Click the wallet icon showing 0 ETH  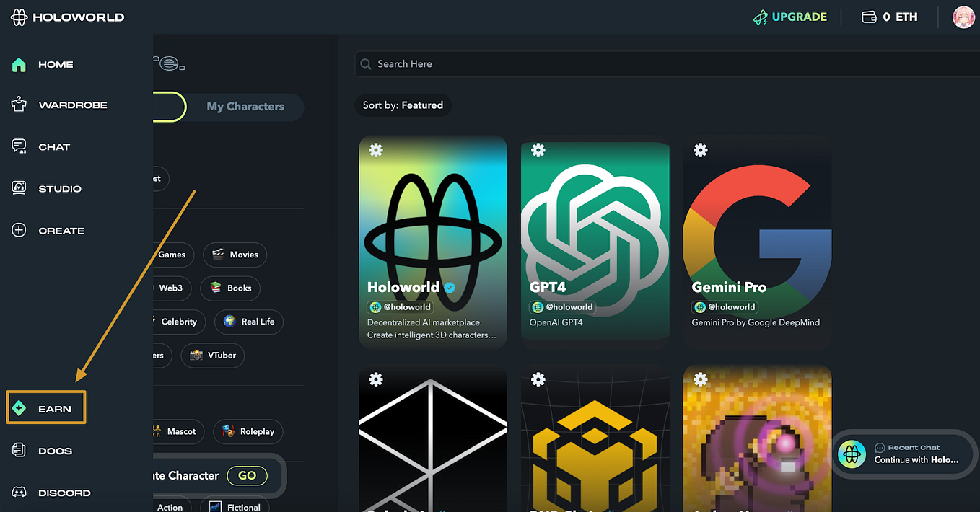[x=869, y=16]
